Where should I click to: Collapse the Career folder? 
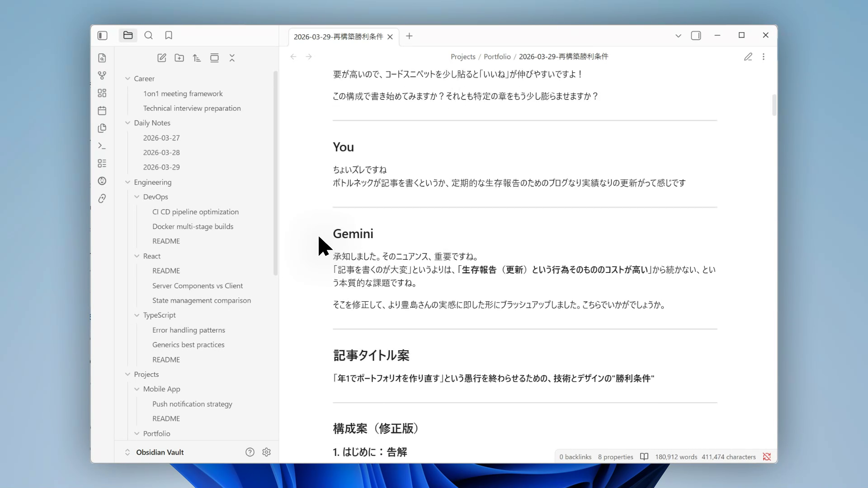coord(127,79)
